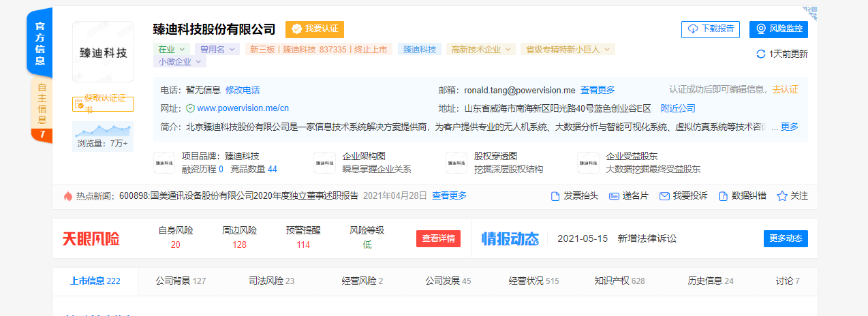Click the refresh icon beside 1天前更新
Image resolution: width=868 pixels, height=316 pixels.
[x=761, y=54]
